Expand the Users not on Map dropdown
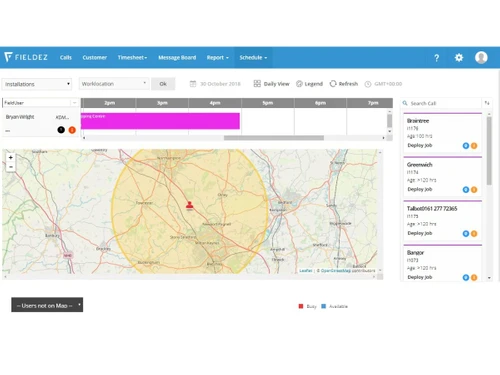This screenshot has width=500, height=375. [x=47, y=305]
